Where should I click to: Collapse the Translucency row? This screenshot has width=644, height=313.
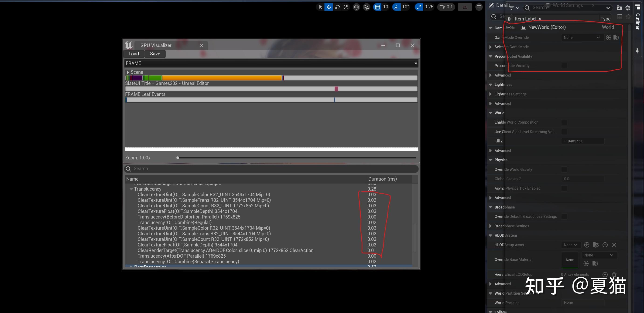[131, 189]
